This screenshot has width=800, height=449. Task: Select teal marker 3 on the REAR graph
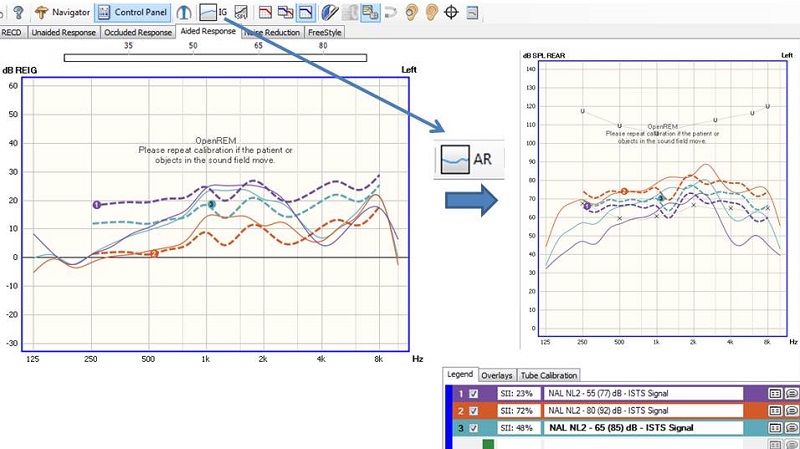661,198
